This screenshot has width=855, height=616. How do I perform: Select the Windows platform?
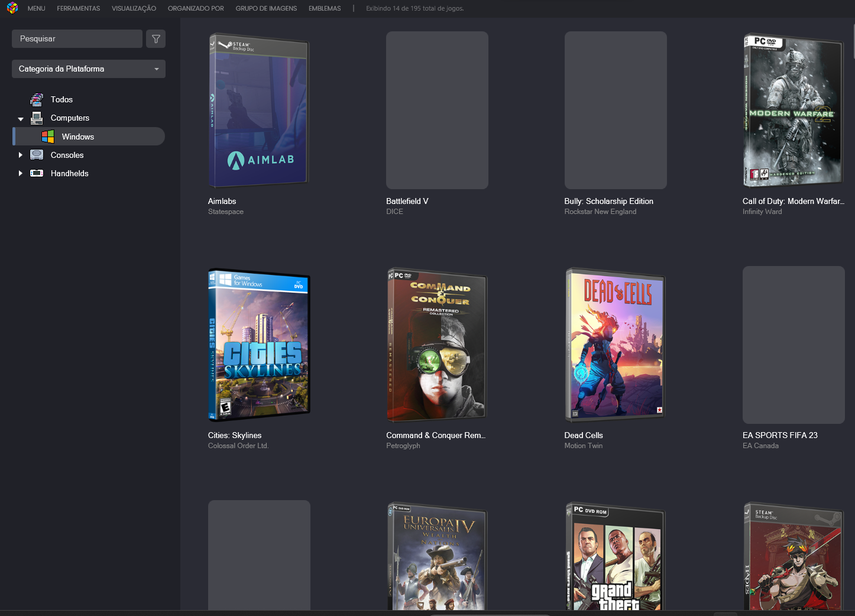click(x=78, y=137)
